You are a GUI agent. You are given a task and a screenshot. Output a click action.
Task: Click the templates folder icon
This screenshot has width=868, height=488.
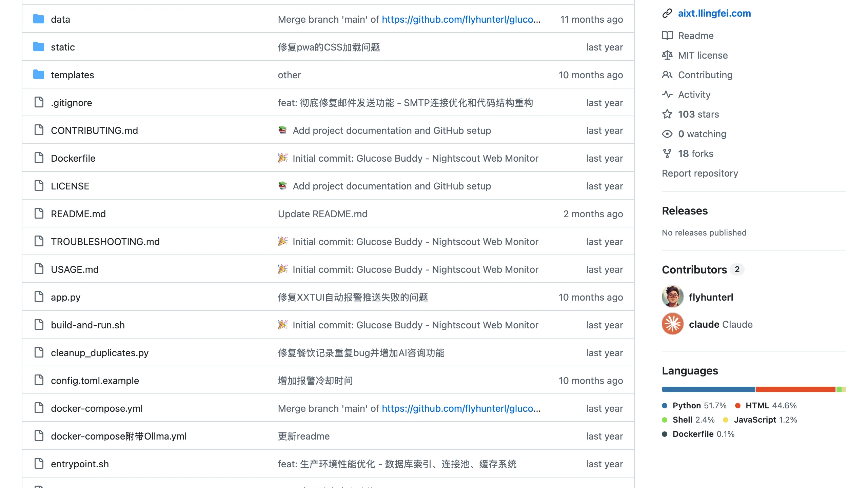pos(39,75)
